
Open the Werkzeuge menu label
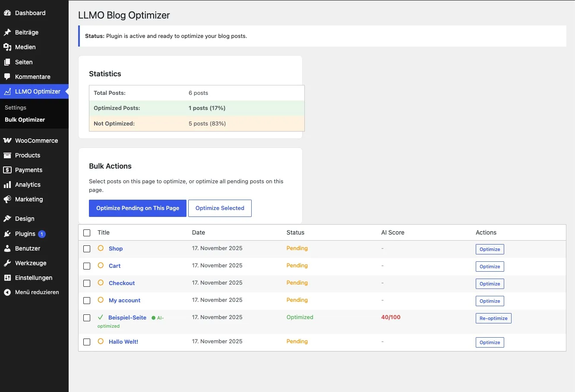pos(31,263)
